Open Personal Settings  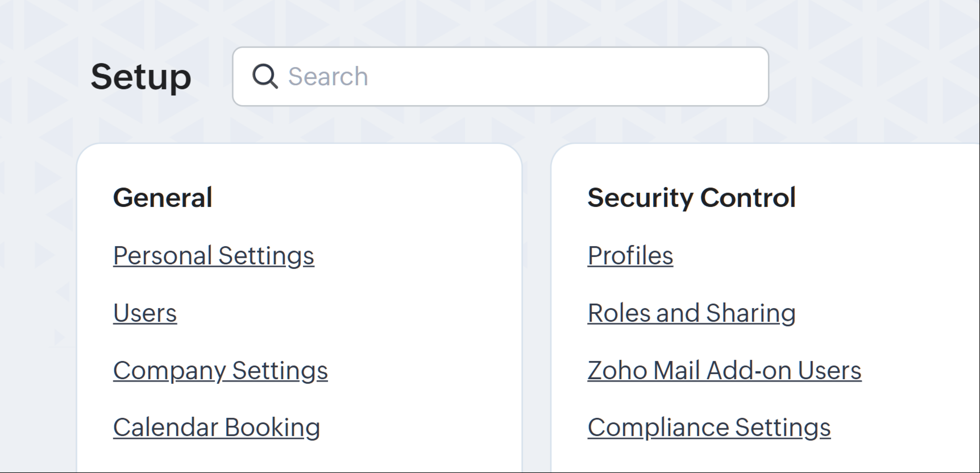(213, 255)
